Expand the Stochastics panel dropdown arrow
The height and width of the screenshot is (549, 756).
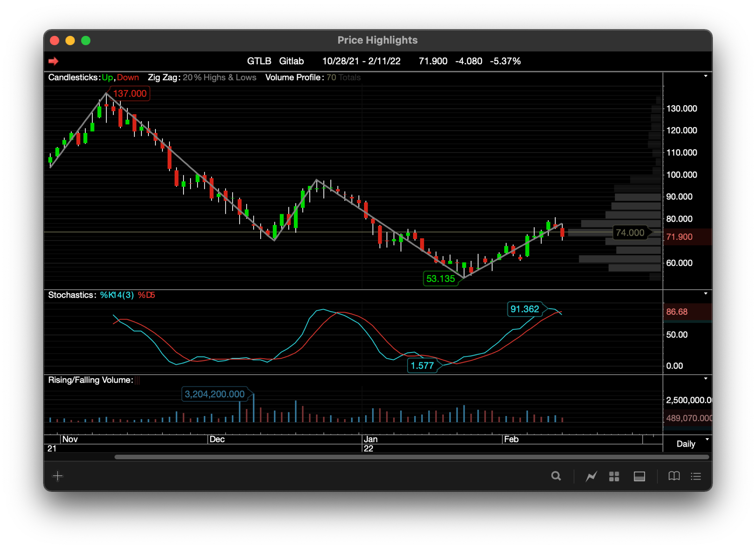click(705, 294)
